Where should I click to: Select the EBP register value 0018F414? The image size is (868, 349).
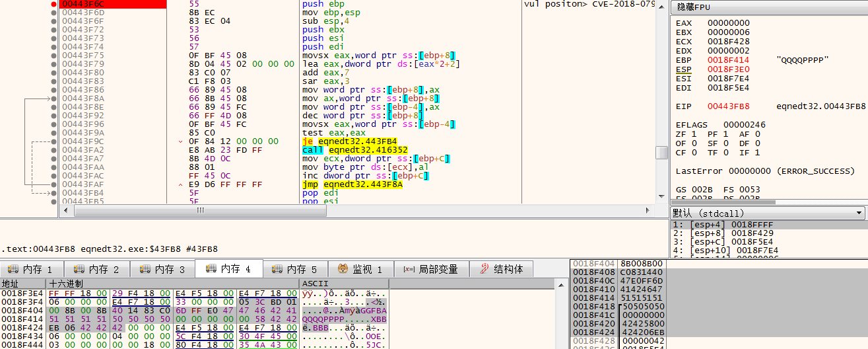[729, 60]
